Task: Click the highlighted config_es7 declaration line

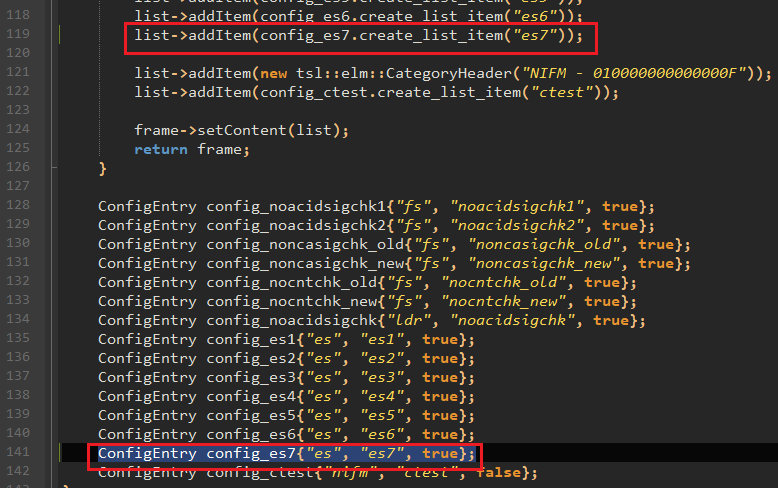Action: click(286, 453)
